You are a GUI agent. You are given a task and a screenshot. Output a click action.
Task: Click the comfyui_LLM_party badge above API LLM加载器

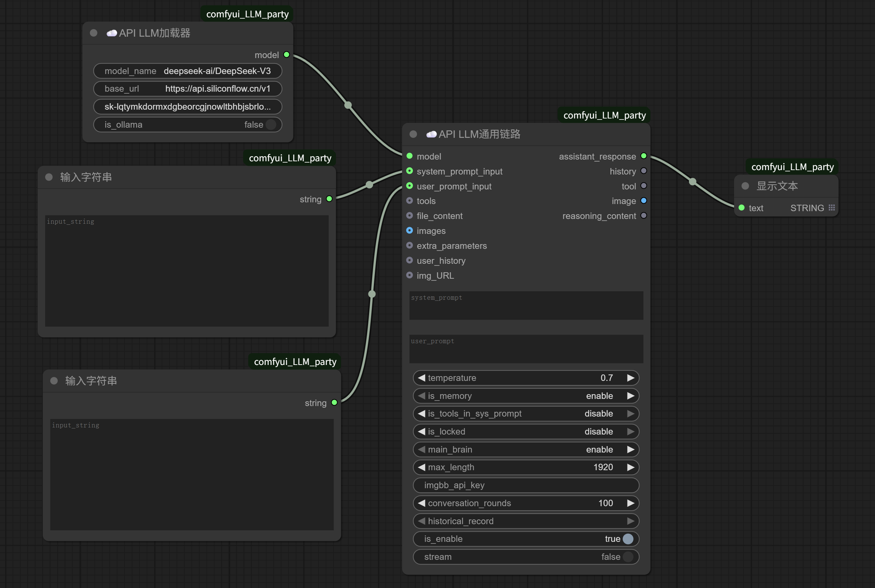pyautogui.click(x=247, y=14)
